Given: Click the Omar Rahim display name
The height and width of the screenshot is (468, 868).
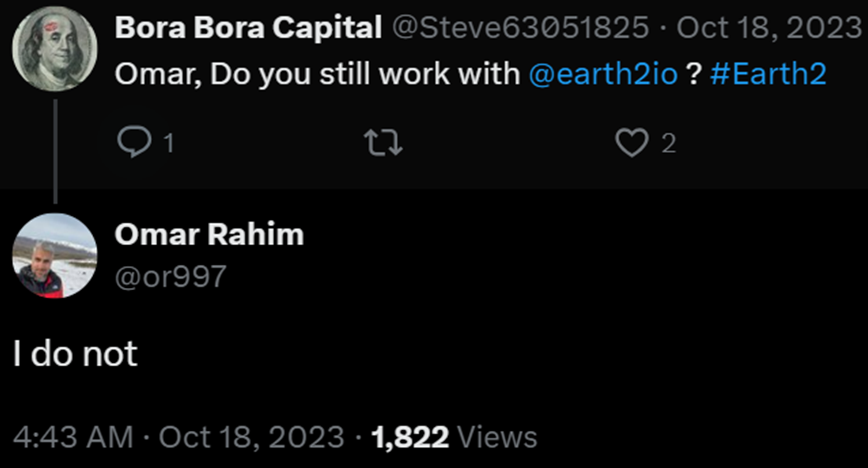Looking at the screenshot, I should 209,235.
